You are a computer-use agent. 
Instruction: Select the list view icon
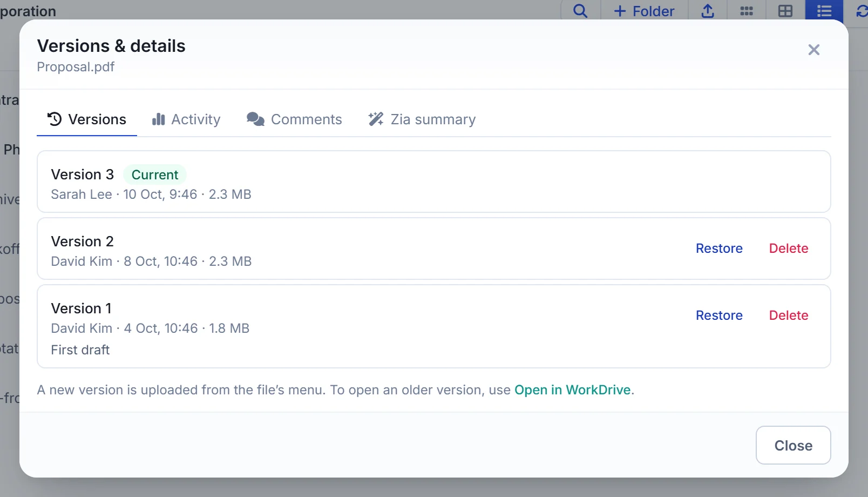pos(824,11)
